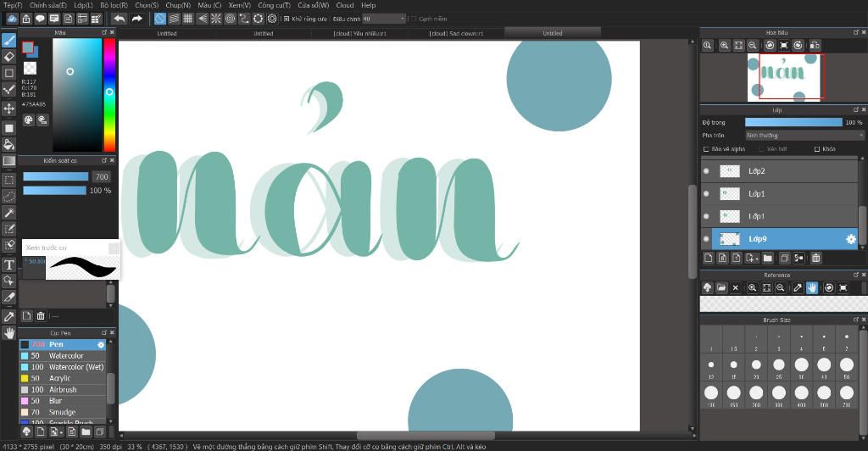This screenshot has width=868, height=451.
Task: Switch to the [cloud] Sad clown tab
Action: coord(456,34)
